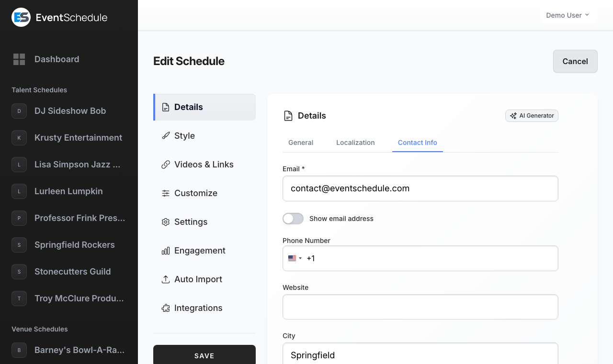Select the Integrations puzzle piece icon
This screenshot has height=364, width=613.
tap(166, 308)
